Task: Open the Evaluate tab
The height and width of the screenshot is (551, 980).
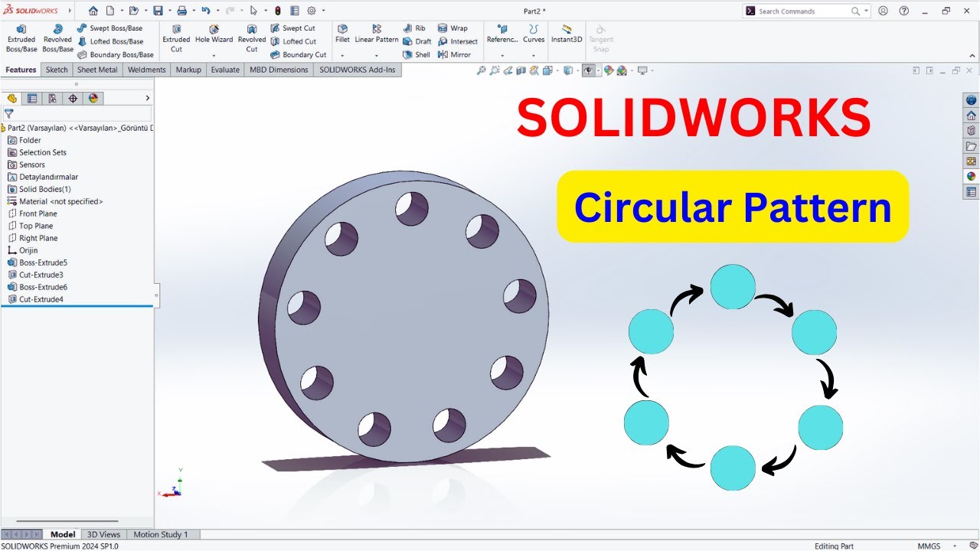Action: click(x=225, y=70)
